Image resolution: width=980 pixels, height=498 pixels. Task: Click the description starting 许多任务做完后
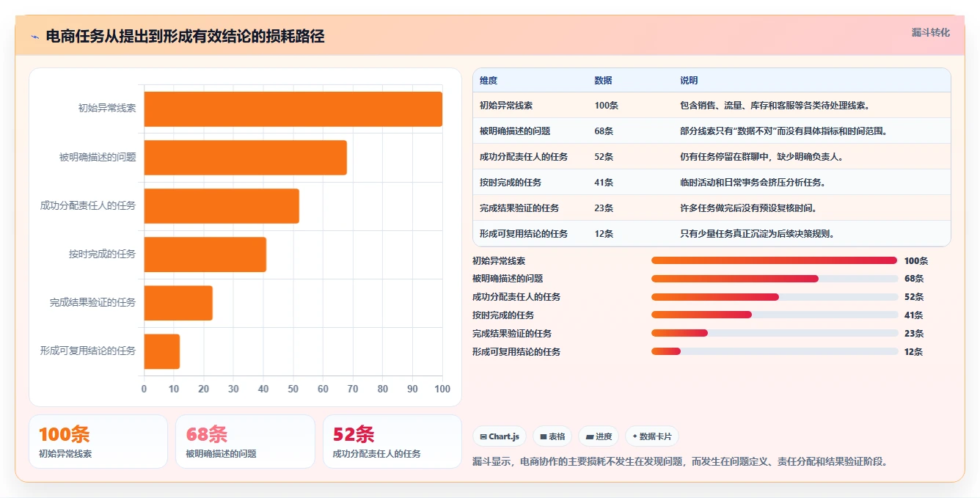pos(748,208)
